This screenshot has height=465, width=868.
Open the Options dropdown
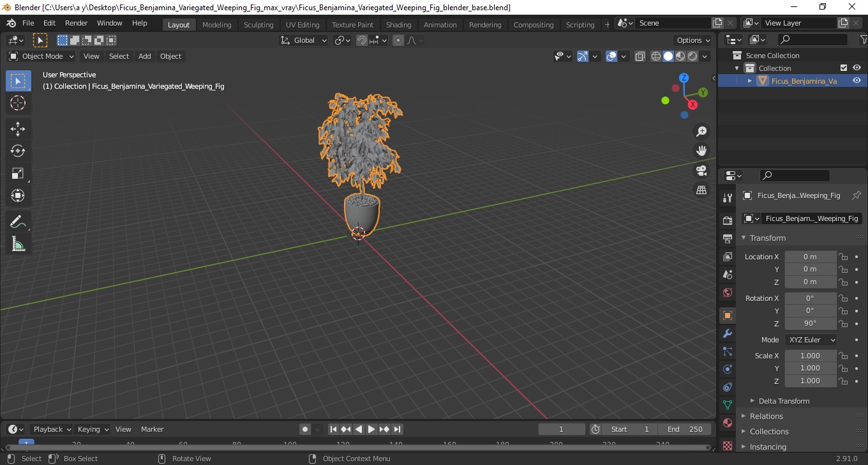pos(694,40)
